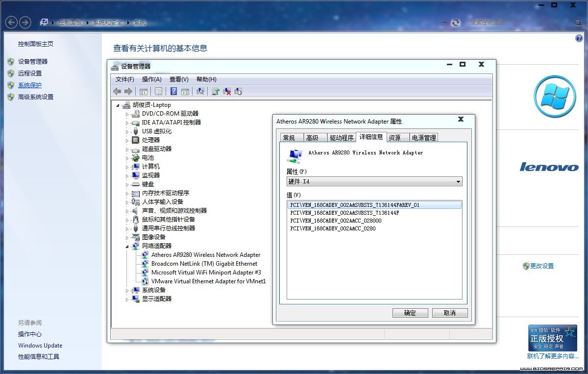Click the 计算机 category icon in tree
The width and height of the screenshot is (588, 374).
point(136,167)
